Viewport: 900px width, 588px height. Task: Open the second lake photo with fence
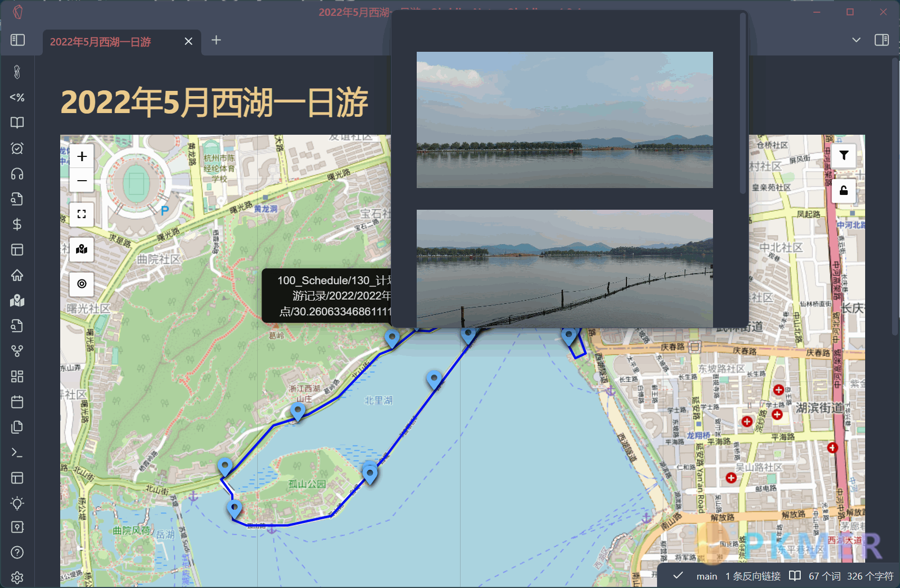[x=565, y=268]
